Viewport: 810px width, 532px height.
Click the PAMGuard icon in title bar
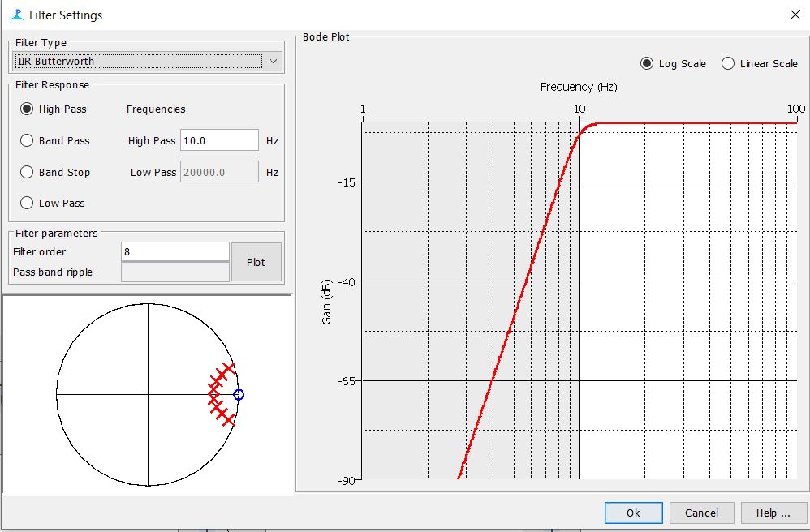pyautogui.click(x=16, y=15)
